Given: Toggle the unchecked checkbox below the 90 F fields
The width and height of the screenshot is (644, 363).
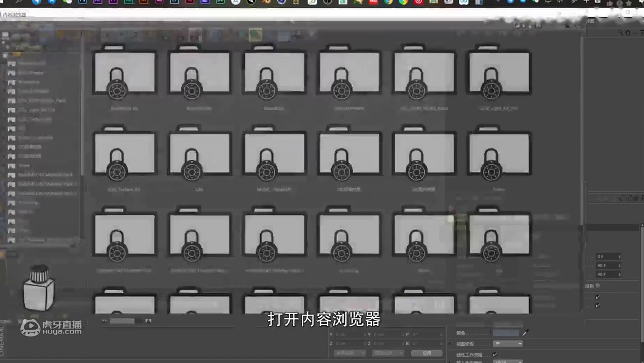Looking at the screenshot, I should pos(598,286).
